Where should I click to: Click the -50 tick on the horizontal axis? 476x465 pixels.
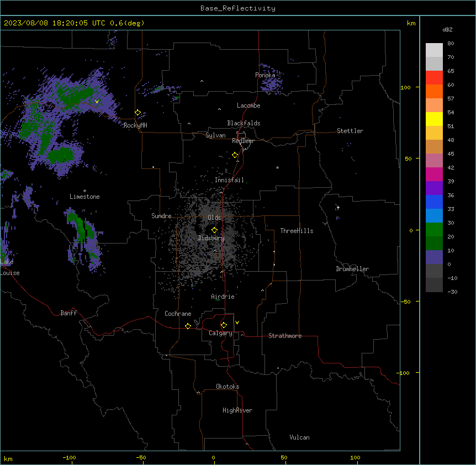141,457
